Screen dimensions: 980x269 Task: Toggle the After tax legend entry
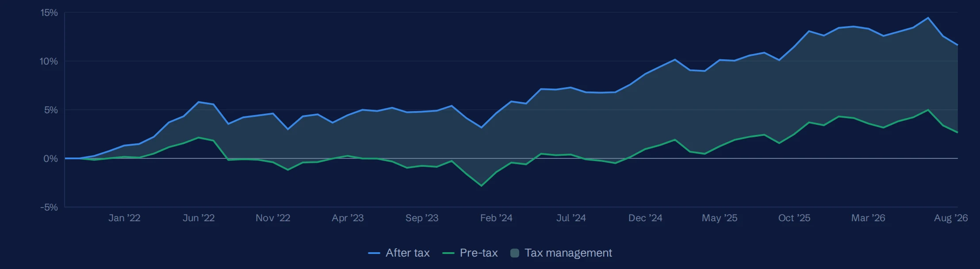coord(399,253)
